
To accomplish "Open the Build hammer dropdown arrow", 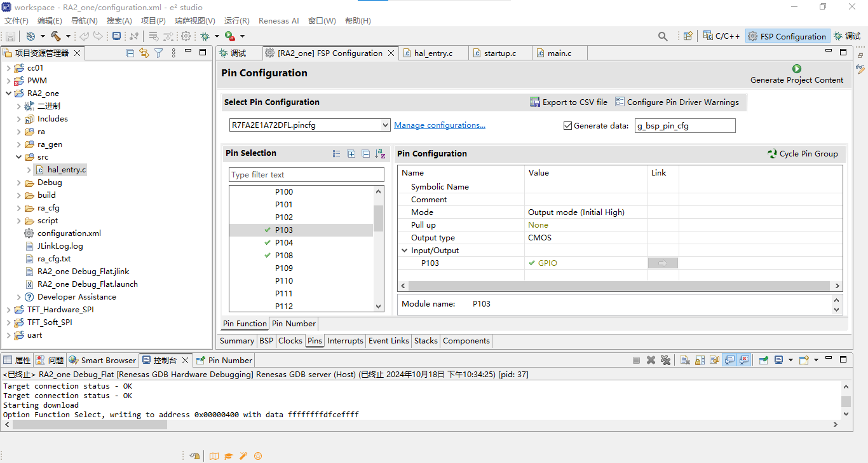I will click(x=68, y=36).
